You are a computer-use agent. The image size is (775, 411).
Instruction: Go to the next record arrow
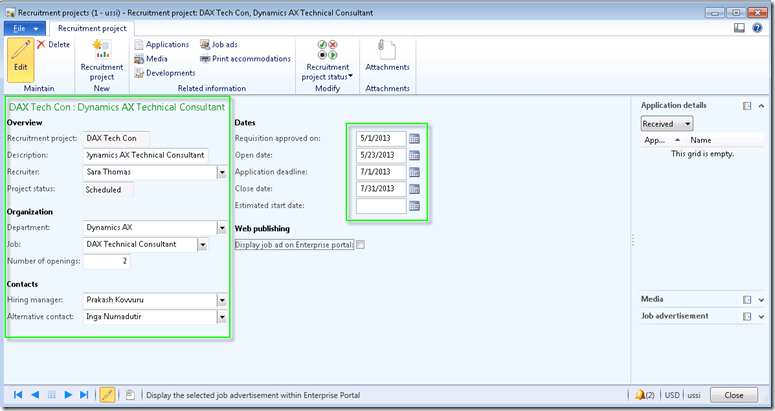click(x=70, y=395)
